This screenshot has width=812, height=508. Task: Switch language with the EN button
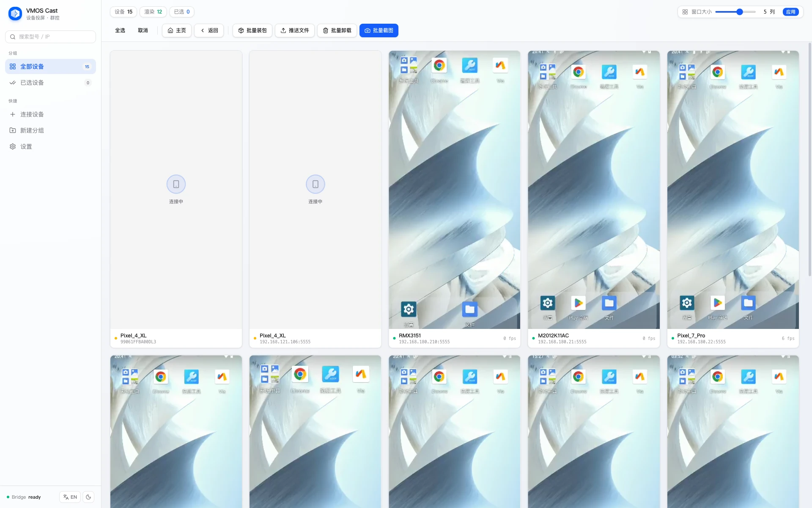(x=70, y=497)
